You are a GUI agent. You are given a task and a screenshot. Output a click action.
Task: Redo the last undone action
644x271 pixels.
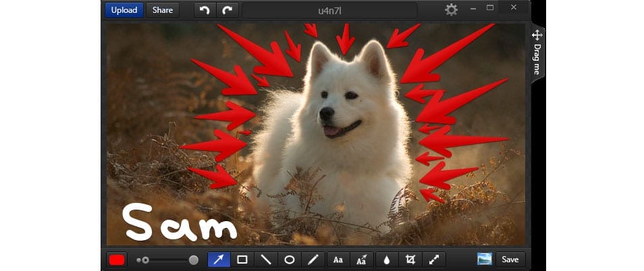pos(227,10)
